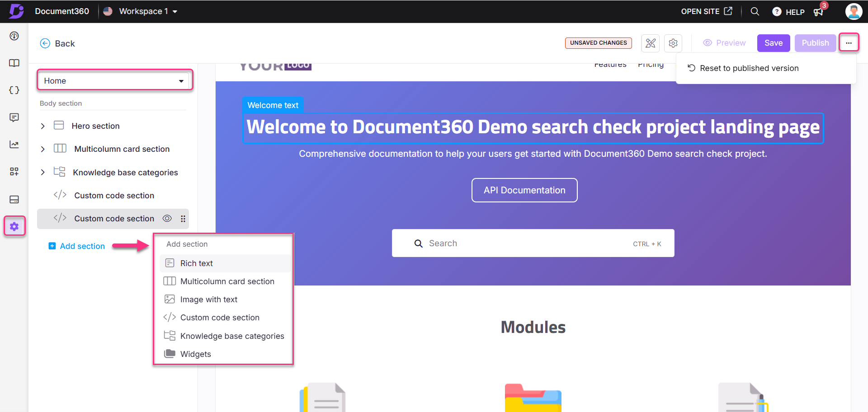Click the Multicolumn card section columns icon

(x=60, y=148)
